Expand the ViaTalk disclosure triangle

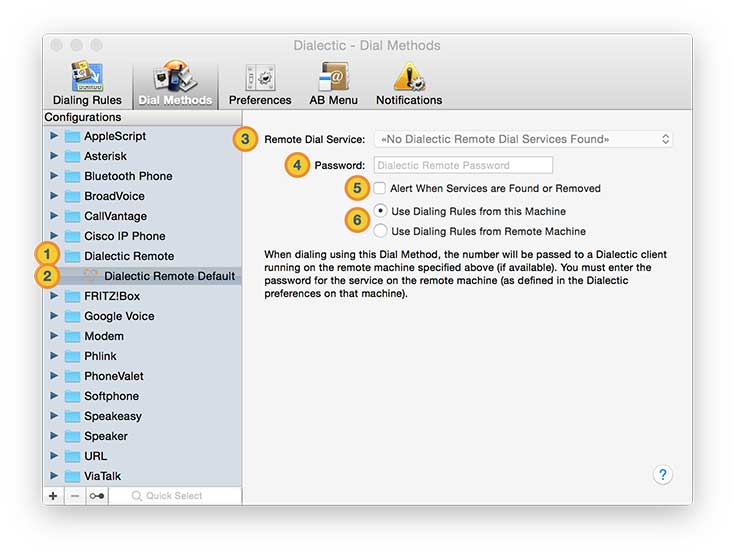[x=54, y=475]
